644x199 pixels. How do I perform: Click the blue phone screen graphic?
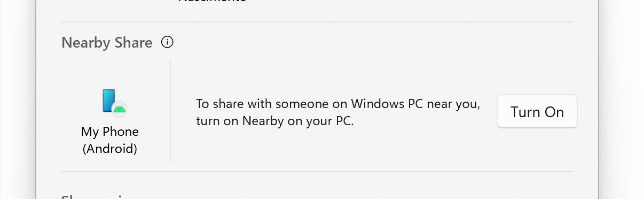pyautogui.click(x=108, y=100)
